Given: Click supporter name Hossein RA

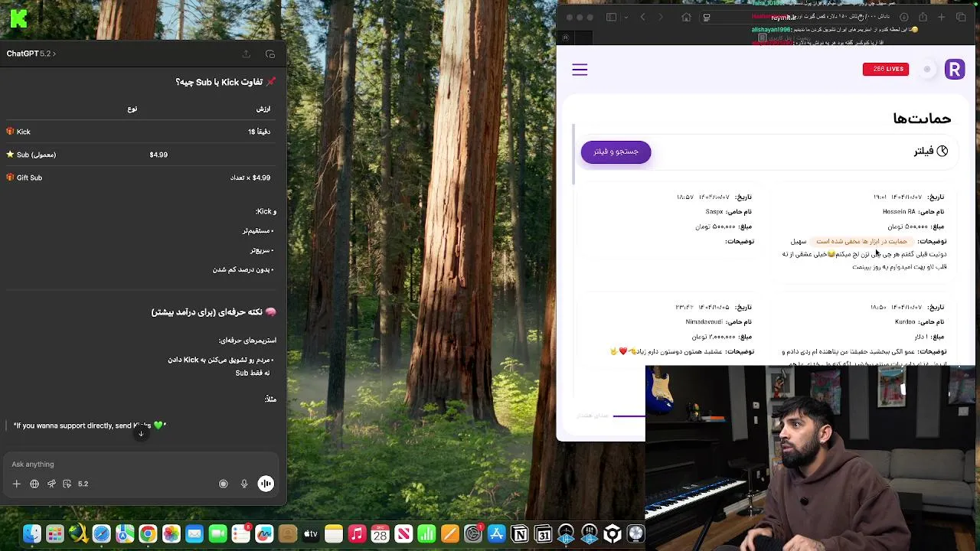Looking at the screenshot, I should pyautogui.click(x=899, y=212).
